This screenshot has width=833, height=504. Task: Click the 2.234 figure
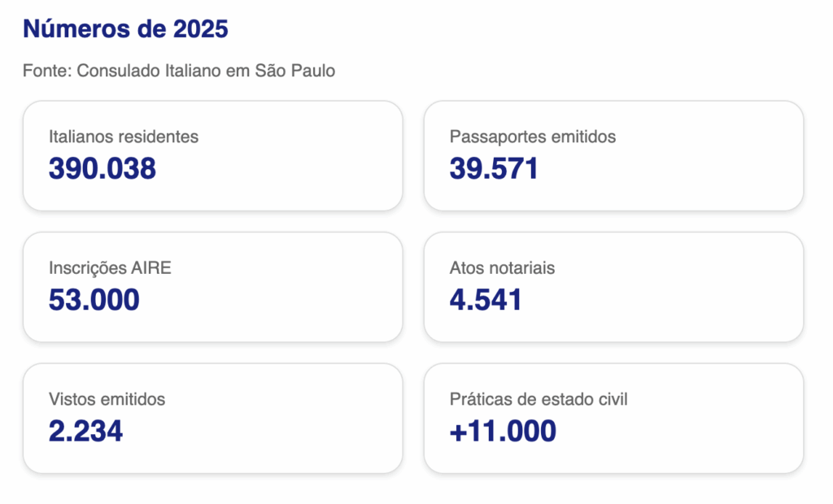click(86, 431)
